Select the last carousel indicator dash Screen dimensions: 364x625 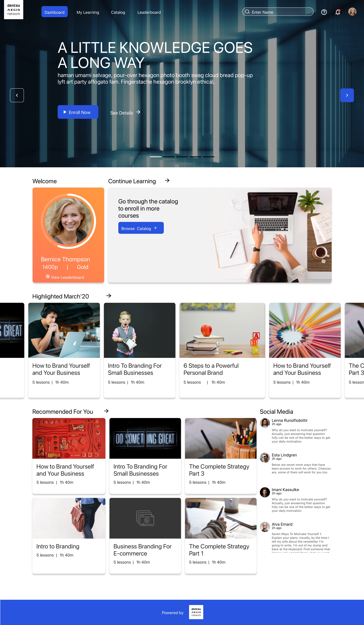(208, 157)
